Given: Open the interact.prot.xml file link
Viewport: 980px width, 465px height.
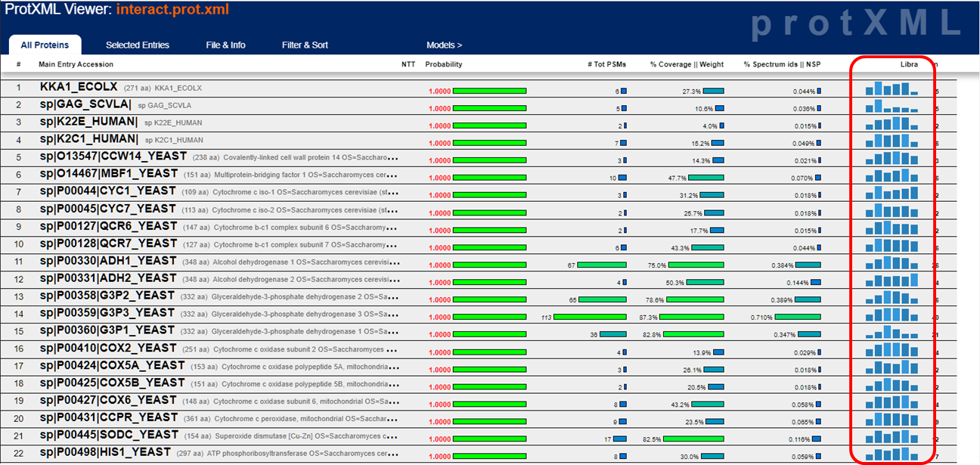Looking at the screenshot, I should click(172, 11).
